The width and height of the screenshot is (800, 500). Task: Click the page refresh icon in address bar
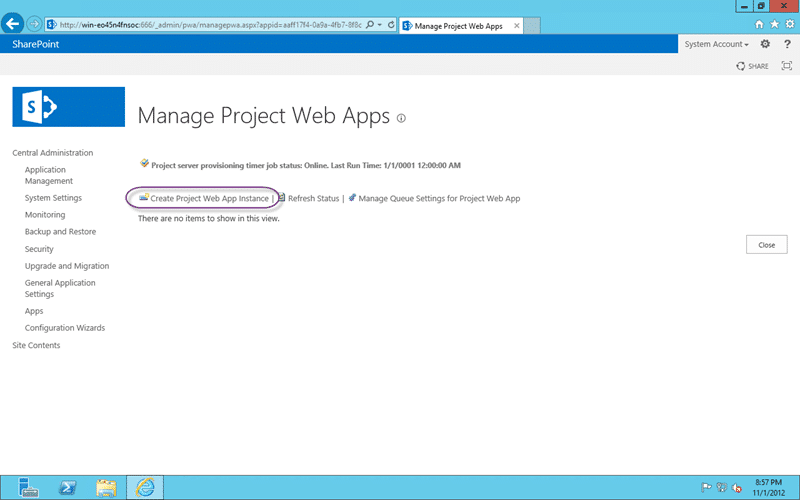pos(391,24)
